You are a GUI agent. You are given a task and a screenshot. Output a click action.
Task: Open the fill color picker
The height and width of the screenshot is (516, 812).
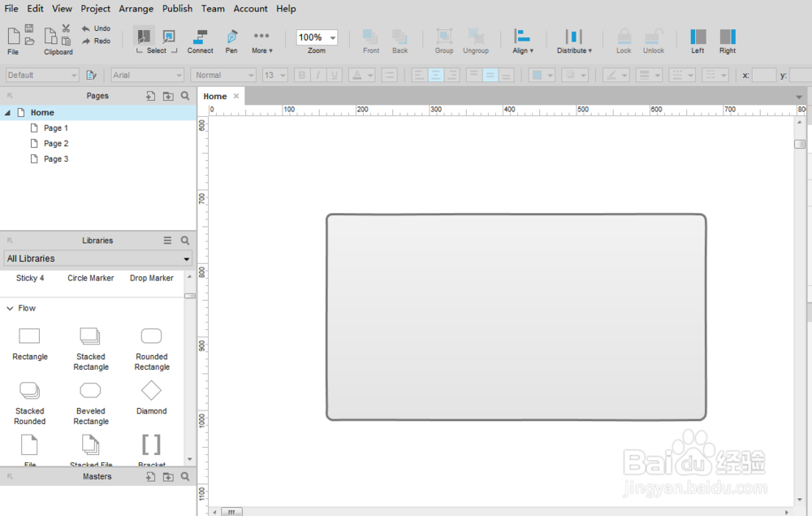[542, 75]
